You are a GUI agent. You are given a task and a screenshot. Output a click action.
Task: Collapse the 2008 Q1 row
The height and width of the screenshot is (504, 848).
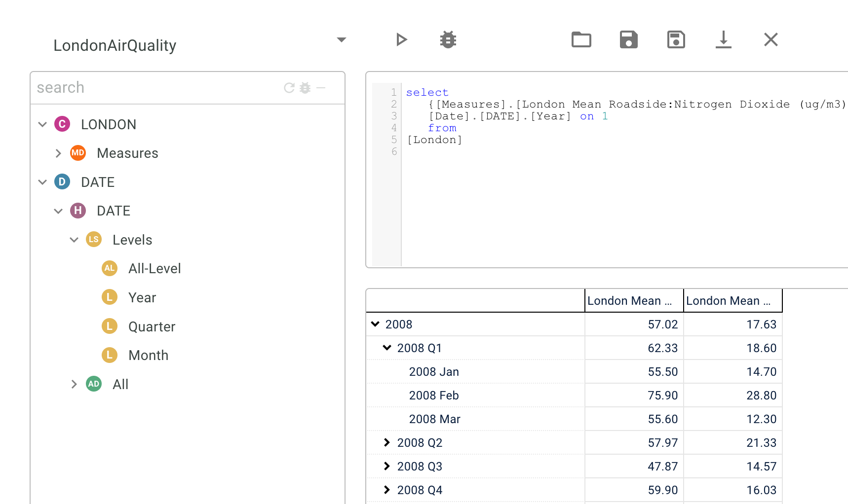[387, 348]
